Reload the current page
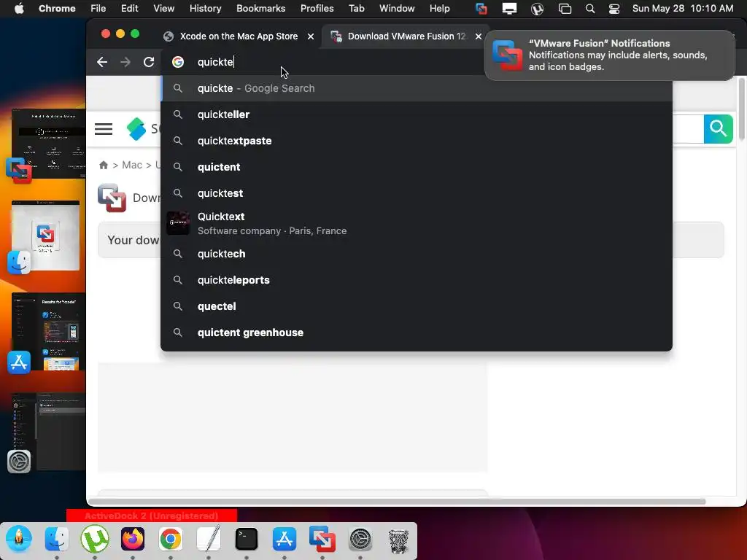 [x=149, y=62]
